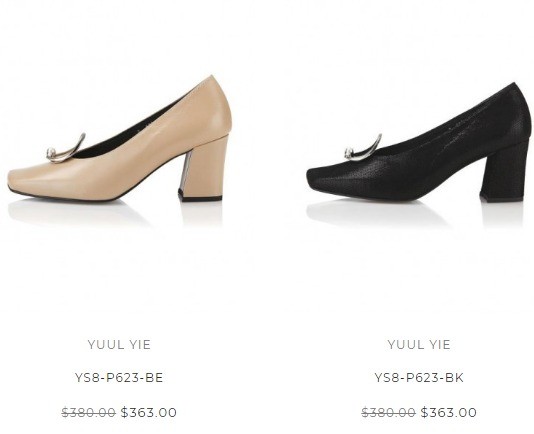Click the $363.00 sale price under YS8-P623-BE
This screenshot has height=434, width=534.
click(x=149, y=413)
